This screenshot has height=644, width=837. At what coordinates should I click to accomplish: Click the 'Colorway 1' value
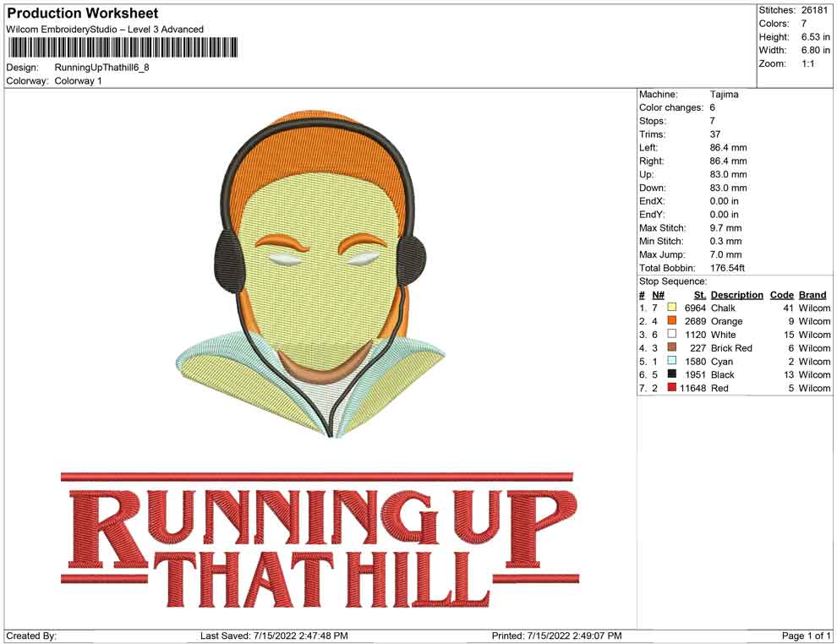[78, 81]
